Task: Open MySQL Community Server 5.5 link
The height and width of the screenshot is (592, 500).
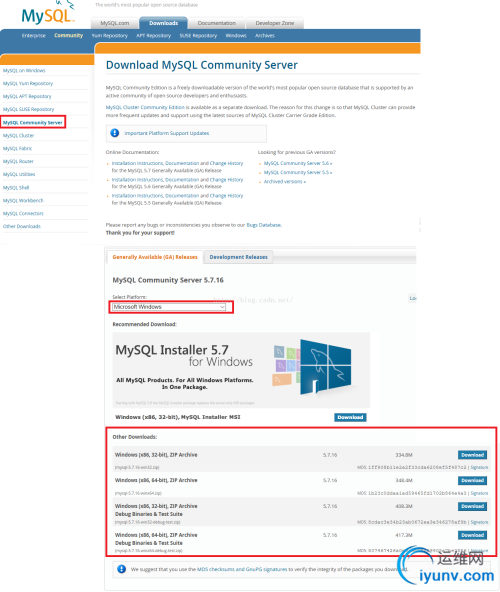Action: (x=298, y=172)
